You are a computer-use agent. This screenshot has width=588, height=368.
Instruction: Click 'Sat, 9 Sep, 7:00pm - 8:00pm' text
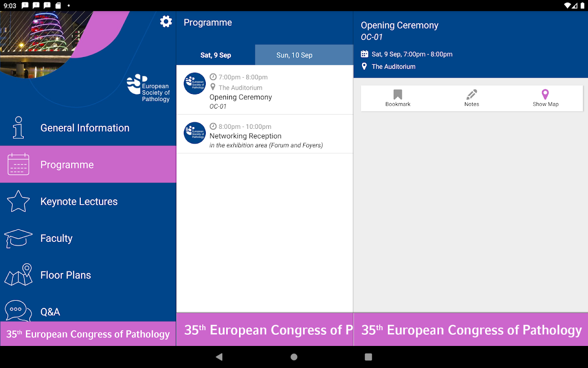(x=412, y=54)
